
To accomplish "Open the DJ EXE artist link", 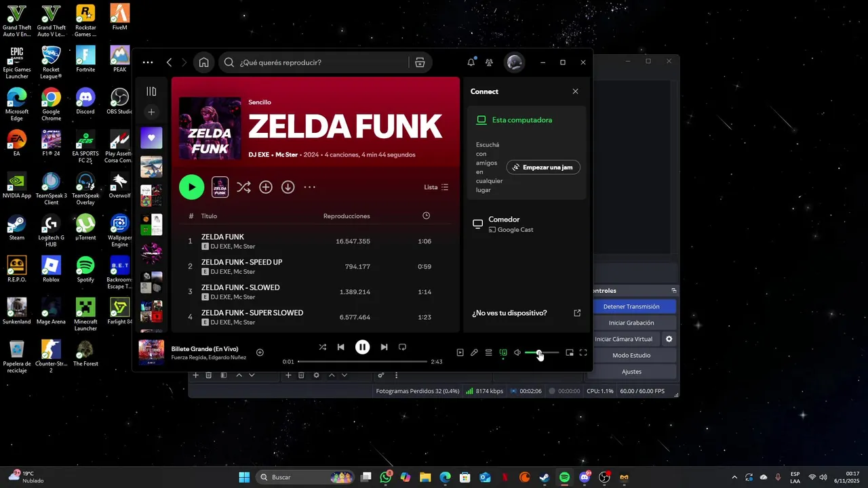I will [x=258, y=155].
